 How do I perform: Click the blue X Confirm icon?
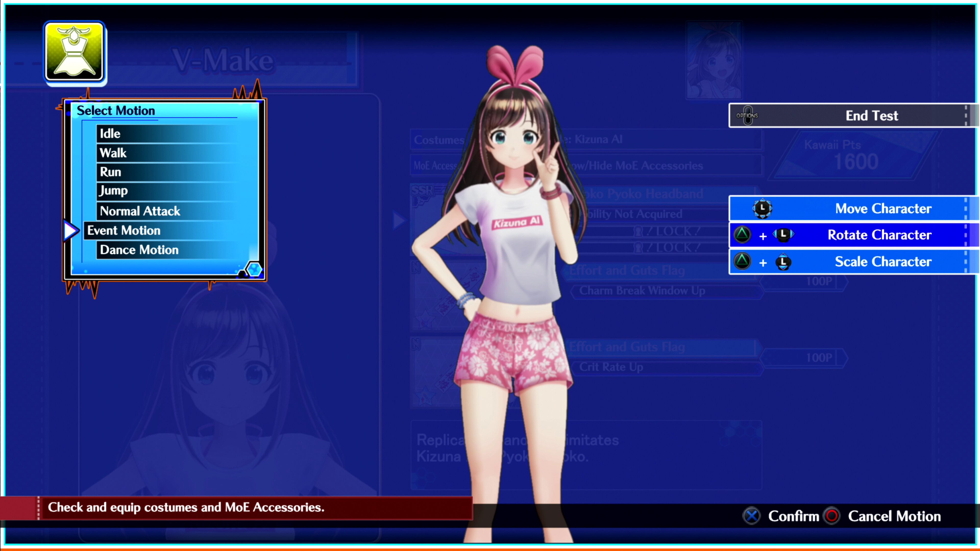(x=751, y=516)
